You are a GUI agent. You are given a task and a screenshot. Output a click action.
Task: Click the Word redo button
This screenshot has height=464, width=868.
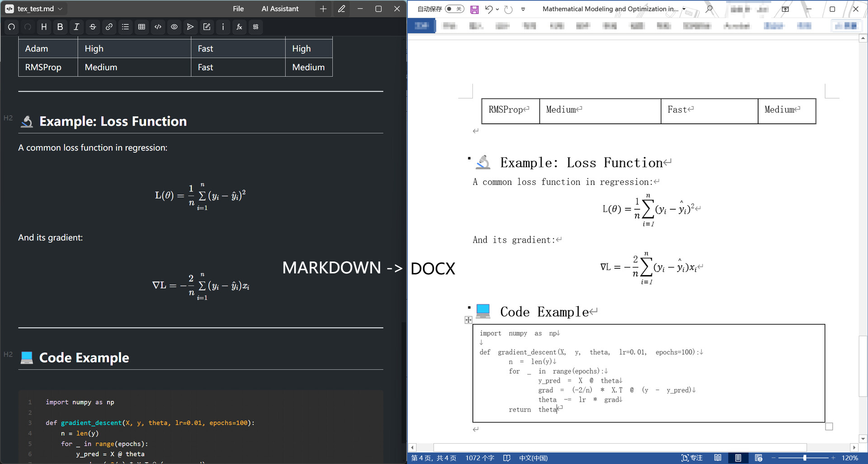(508, 9)
